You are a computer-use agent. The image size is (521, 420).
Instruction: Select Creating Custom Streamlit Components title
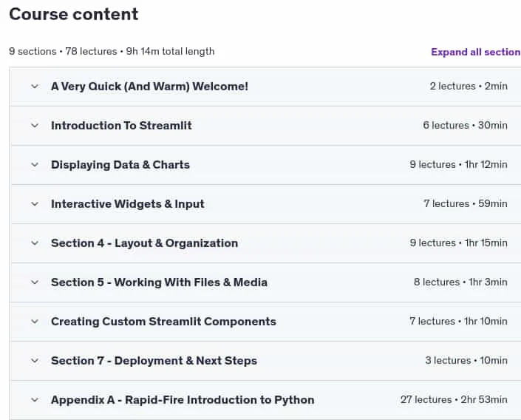click(163, 322)
